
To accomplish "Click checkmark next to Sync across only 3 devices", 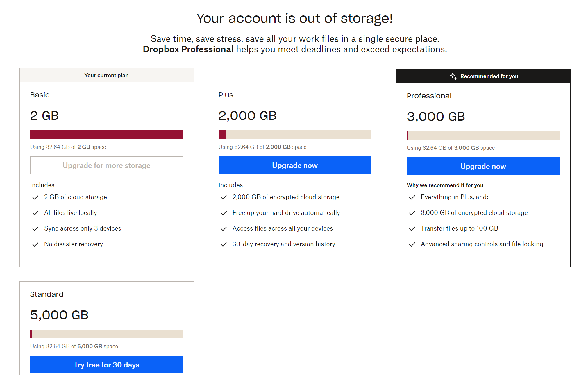I will coord(35,229).
